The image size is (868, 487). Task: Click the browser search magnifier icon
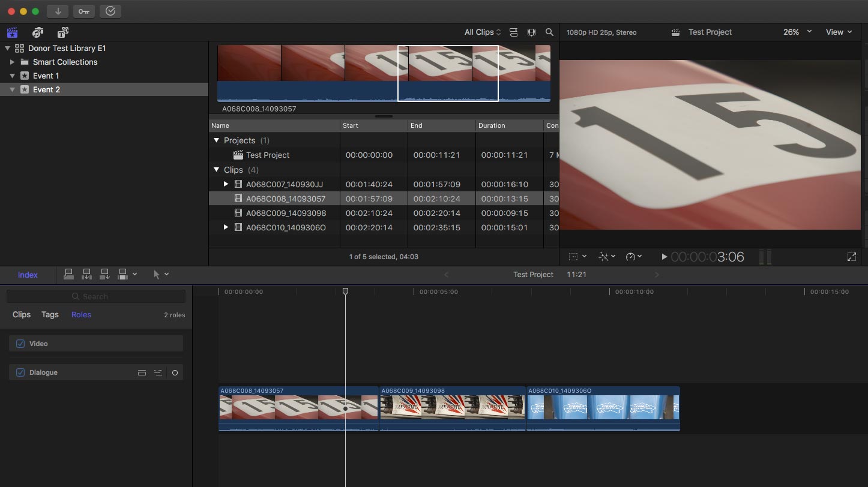(549, 32)
